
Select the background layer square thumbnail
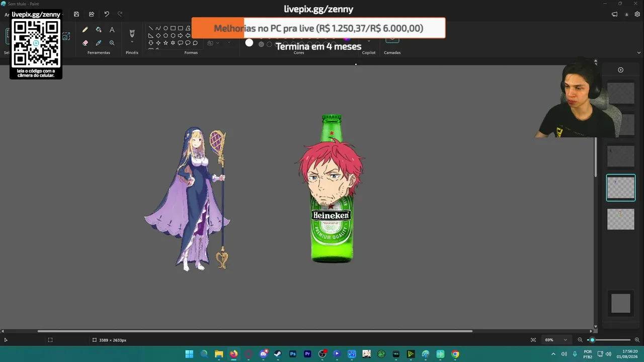pyautogui.click(x=620, y=303)
